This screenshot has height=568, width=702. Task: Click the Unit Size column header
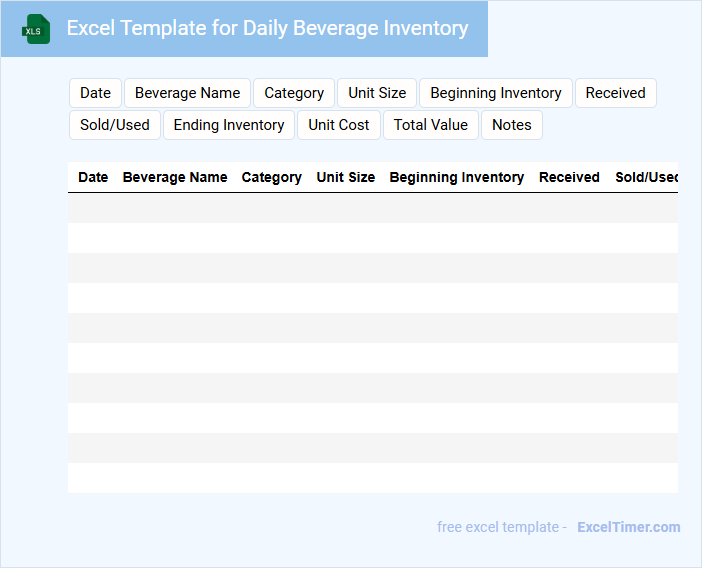tap(346, 177)
